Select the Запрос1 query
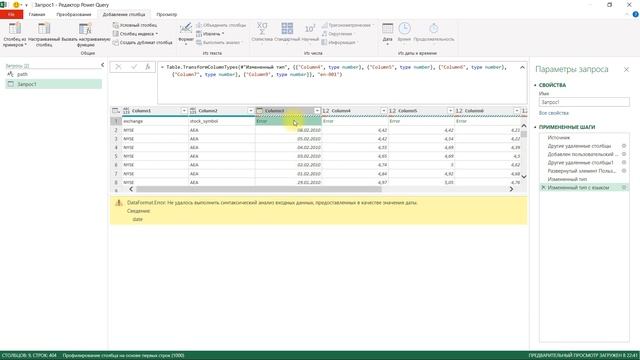The width and height of the screenshot is (640, 360). coord(53,84)
